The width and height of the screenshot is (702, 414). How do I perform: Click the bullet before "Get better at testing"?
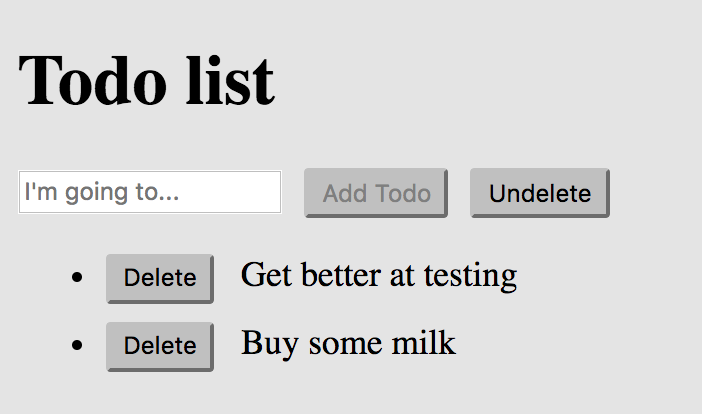pos(77,277)
